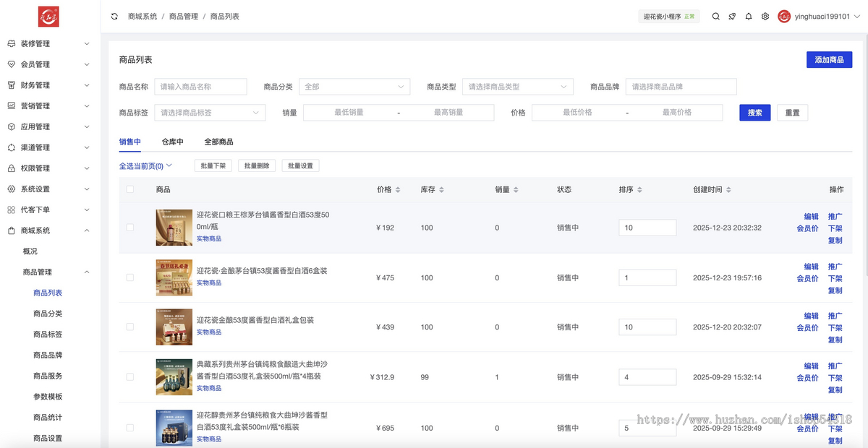Sort the table by 库存 arrows
The height and width of the screenshot is (448, 868).
(441, 189)
